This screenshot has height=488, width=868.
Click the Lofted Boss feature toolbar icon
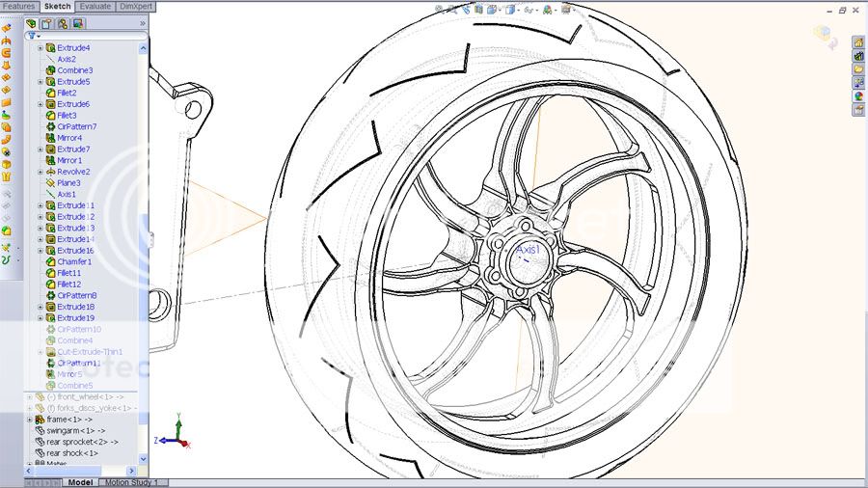[x=6, y=66]
